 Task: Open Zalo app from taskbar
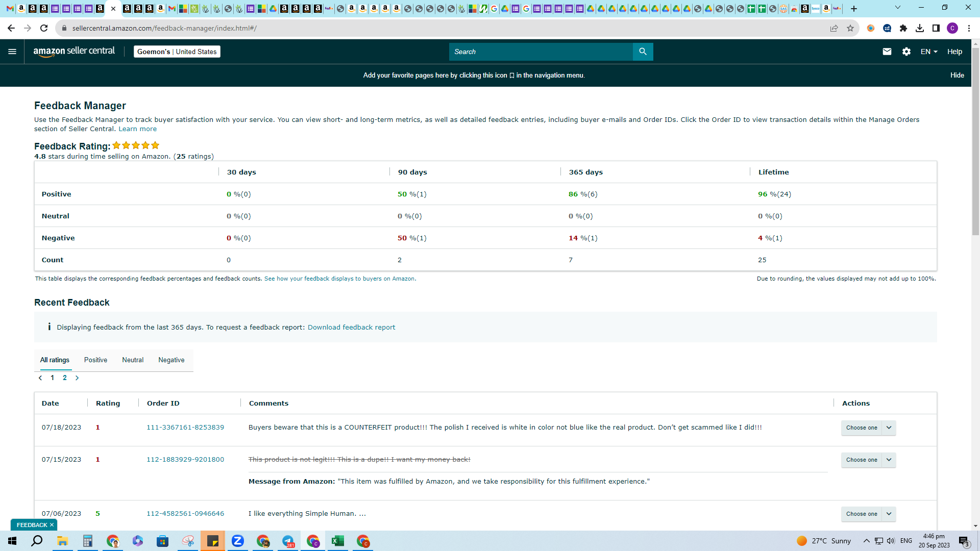pos(237,541)
